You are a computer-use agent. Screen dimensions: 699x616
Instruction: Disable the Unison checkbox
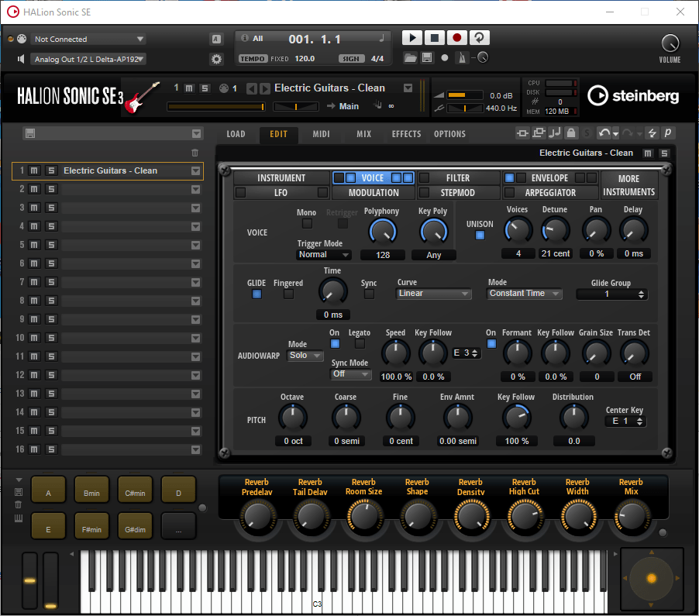click(480, 235)
